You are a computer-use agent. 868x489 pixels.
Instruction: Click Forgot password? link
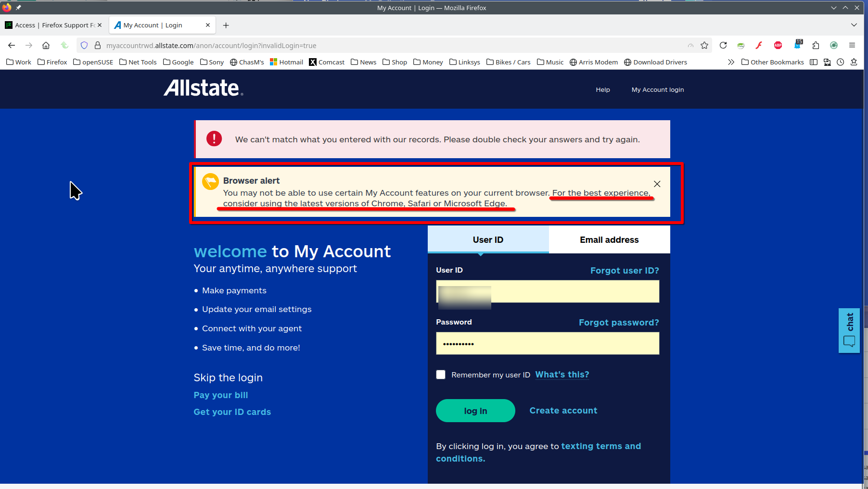(x=619, y=323)
